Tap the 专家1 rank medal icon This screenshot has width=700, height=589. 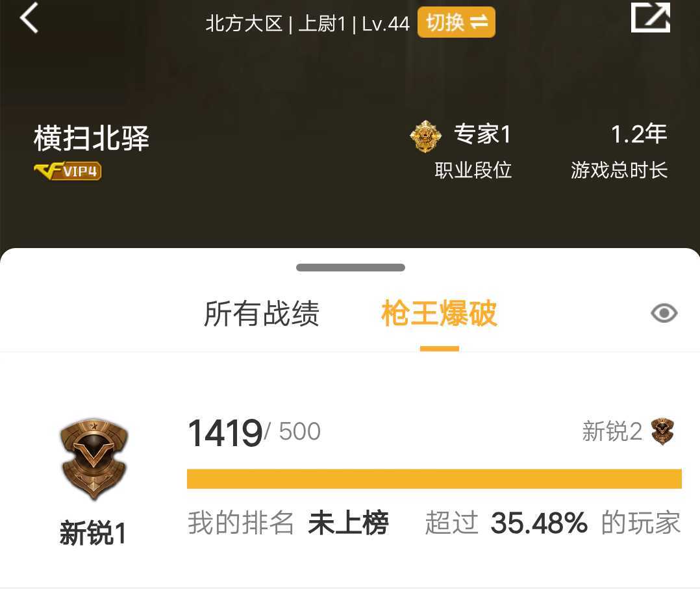[425, 136]
